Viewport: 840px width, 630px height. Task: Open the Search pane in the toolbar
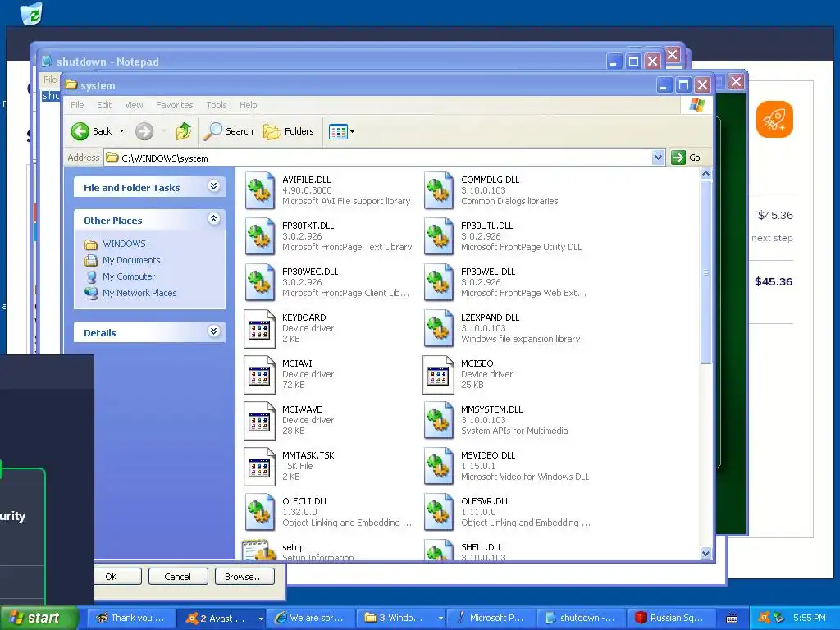228,131
